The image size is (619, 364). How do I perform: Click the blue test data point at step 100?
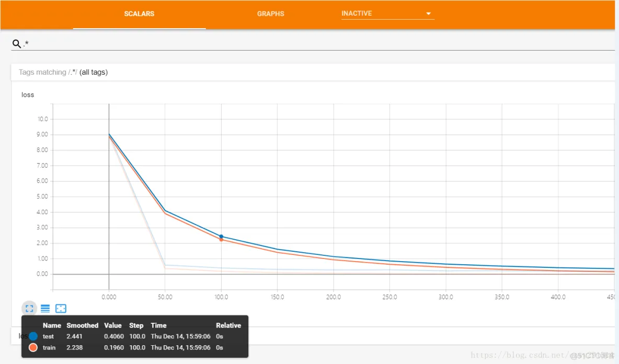(221, 237)
